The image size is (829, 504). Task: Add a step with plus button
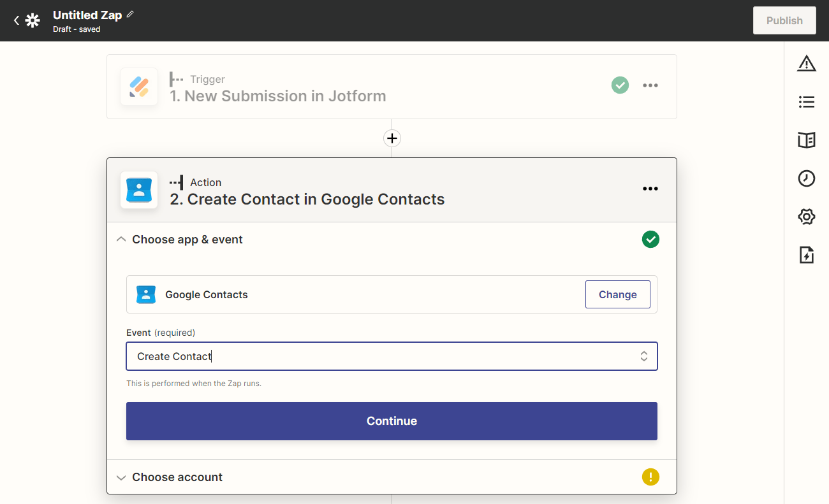tap(392, 138)
